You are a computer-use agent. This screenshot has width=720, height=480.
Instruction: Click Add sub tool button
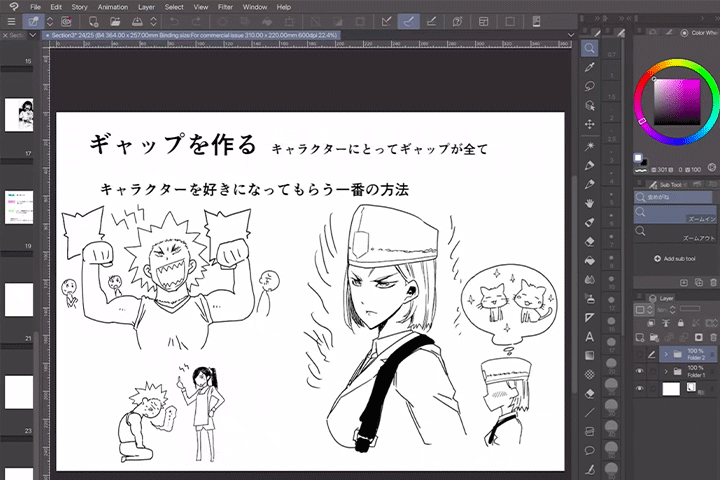(x=675, y=259)
